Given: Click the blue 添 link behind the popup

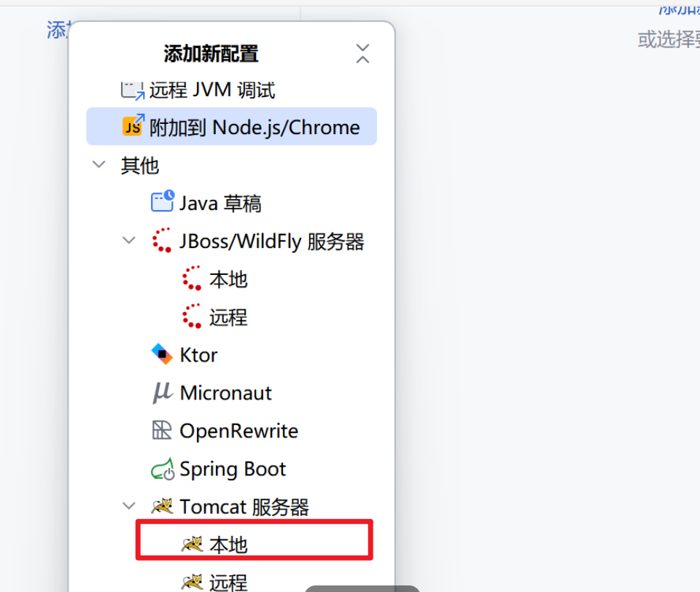Looking at the screenshot, I should (x=57, y=31).
